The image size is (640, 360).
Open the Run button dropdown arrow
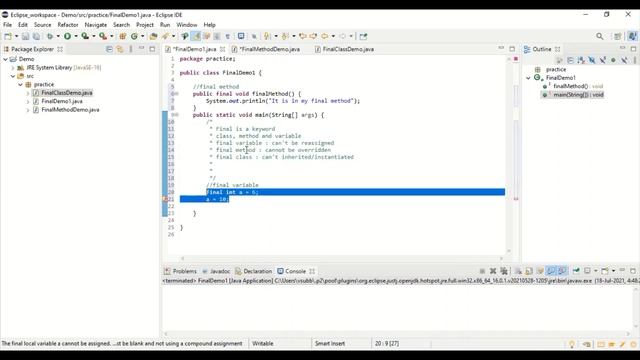[76, 36]
